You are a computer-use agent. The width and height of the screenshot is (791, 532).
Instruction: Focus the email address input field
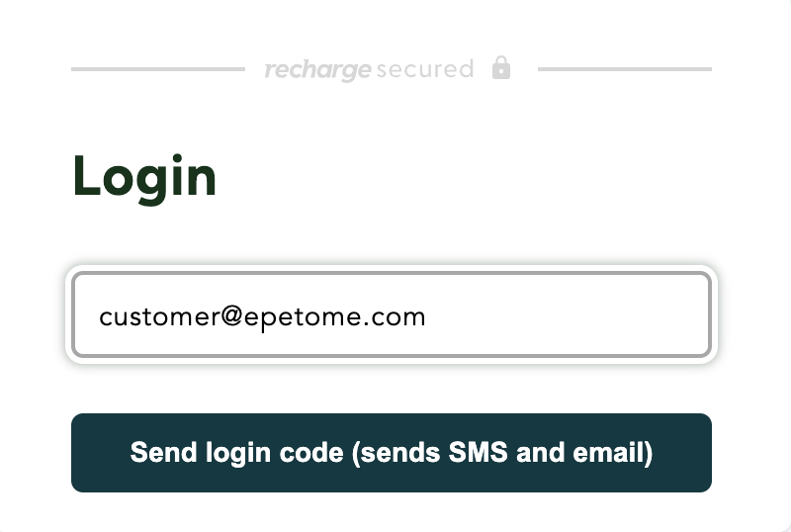click(392, 314)
